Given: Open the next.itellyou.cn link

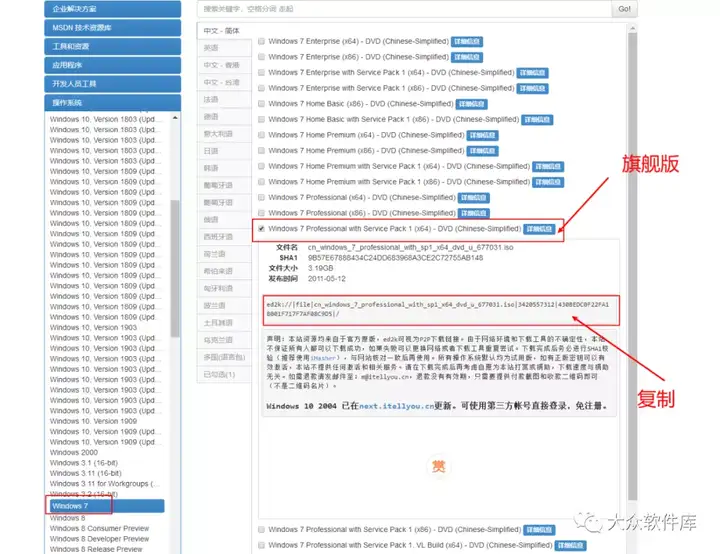Looking at the screenshot, I should pos(397,406).
